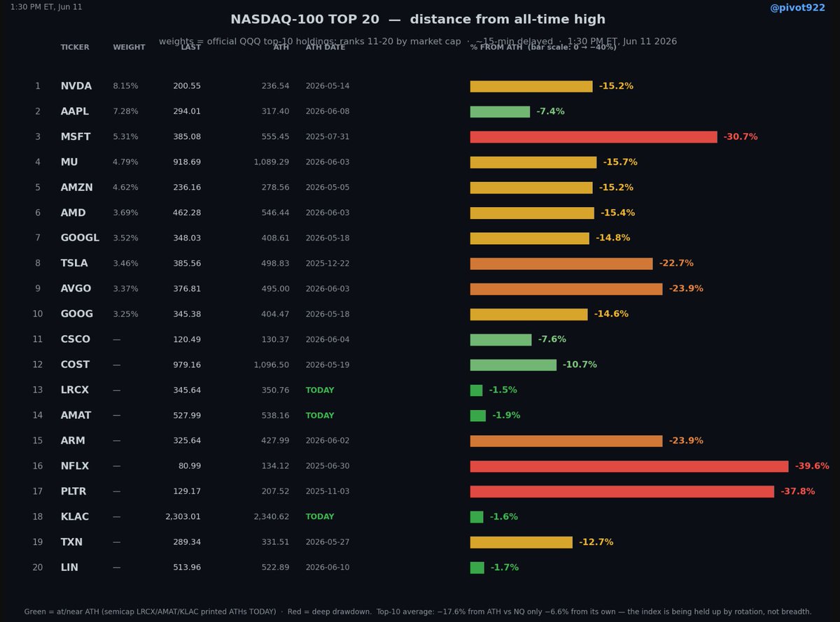Click AAPL weight 7.28%
Viewport: 840px width, 622px height.
[125, 111]
